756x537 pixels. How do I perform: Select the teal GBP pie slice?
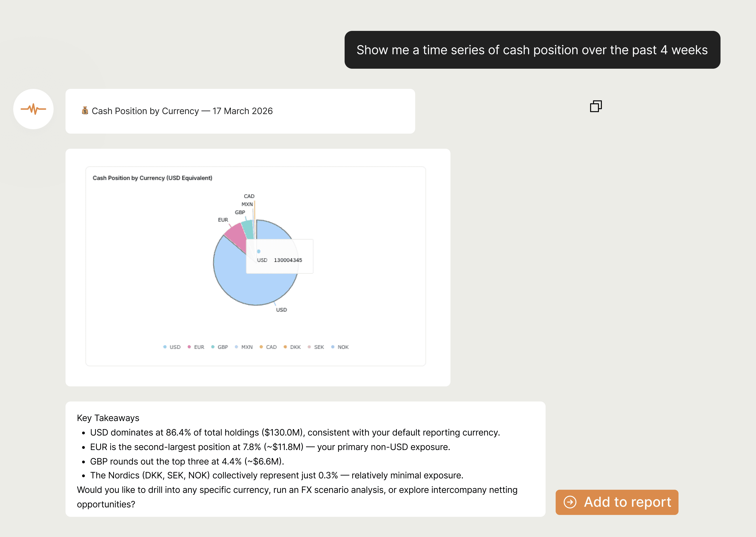coord(248,229)
